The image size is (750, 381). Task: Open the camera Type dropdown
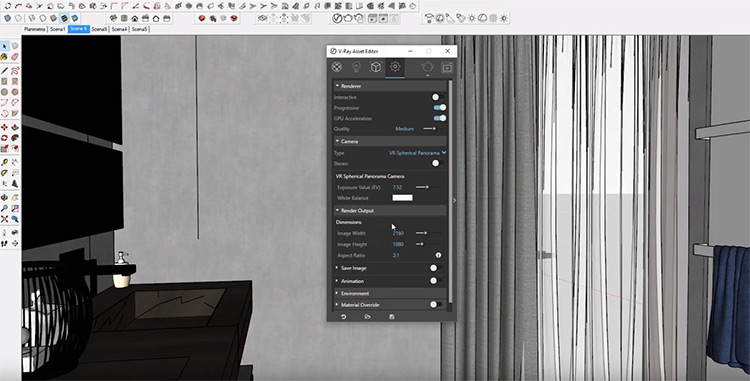pos(418,152)
